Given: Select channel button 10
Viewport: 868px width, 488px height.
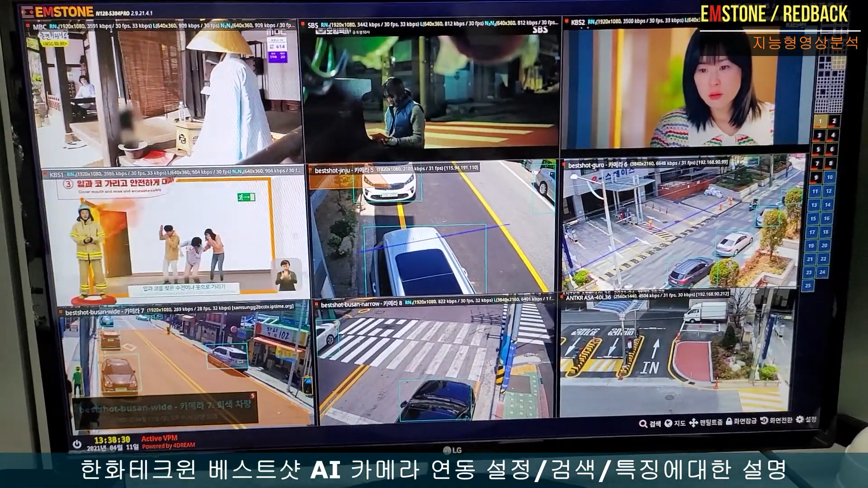Looking at the screenshot, I should pyautogui.click(x=830, y=177).
